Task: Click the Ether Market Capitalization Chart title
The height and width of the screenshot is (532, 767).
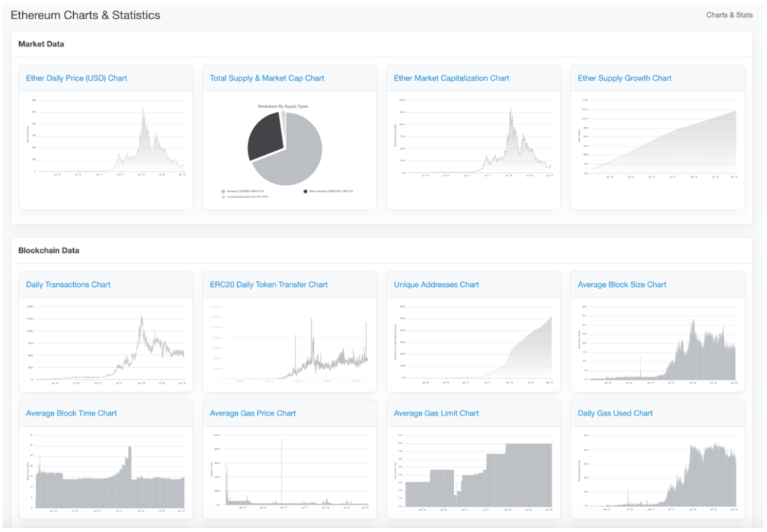Action: 452,78
